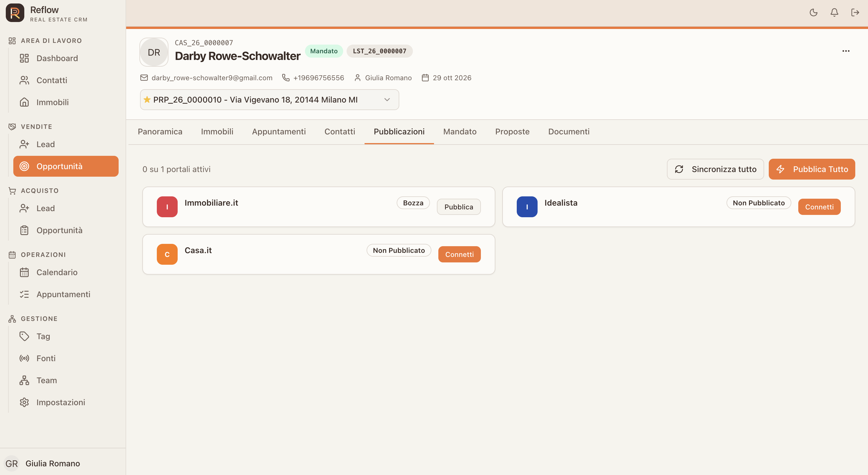
Task: Switch to the Mandato tab
Action: 460,131
